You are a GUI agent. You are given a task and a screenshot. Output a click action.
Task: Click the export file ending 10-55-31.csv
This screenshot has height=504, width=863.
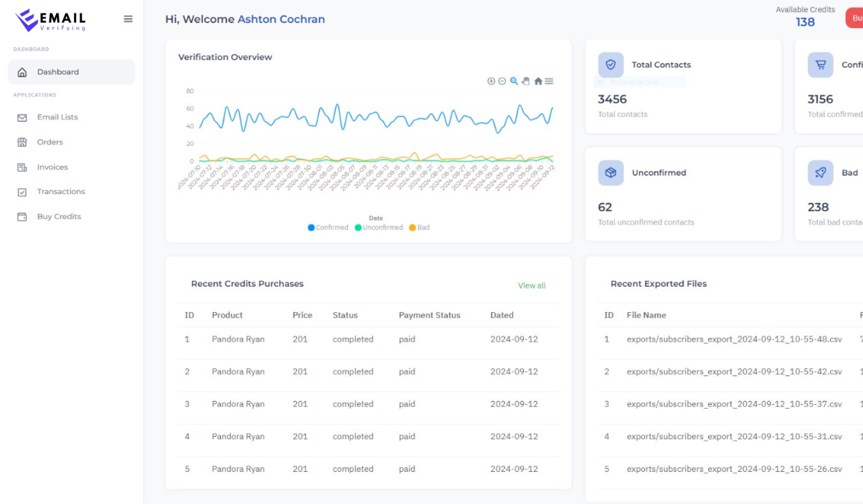click(x=734, y=437)
